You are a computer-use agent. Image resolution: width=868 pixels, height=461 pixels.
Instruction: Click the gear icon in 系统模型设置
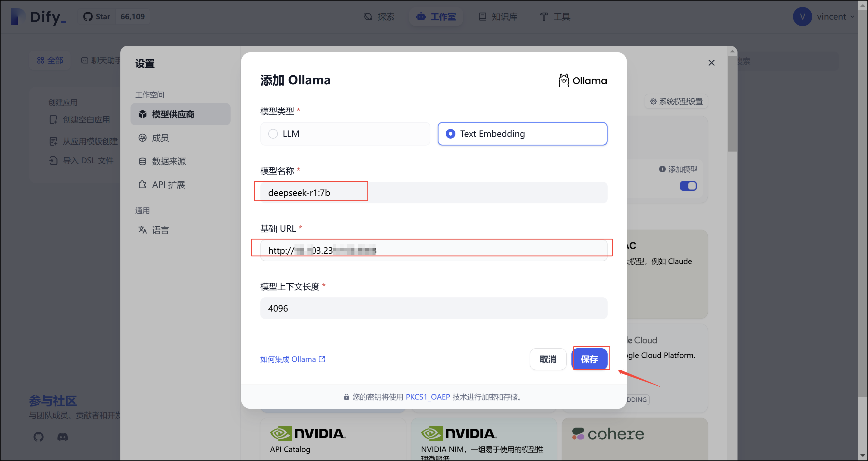pyautogui.click(x=653, y=102)
